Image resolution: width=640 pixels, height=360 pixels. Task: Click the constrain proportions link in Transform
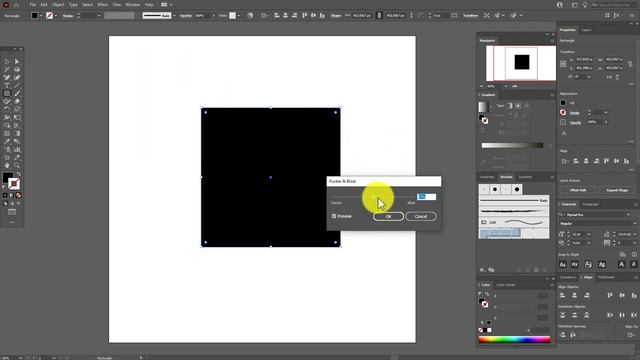coord(630,64)
